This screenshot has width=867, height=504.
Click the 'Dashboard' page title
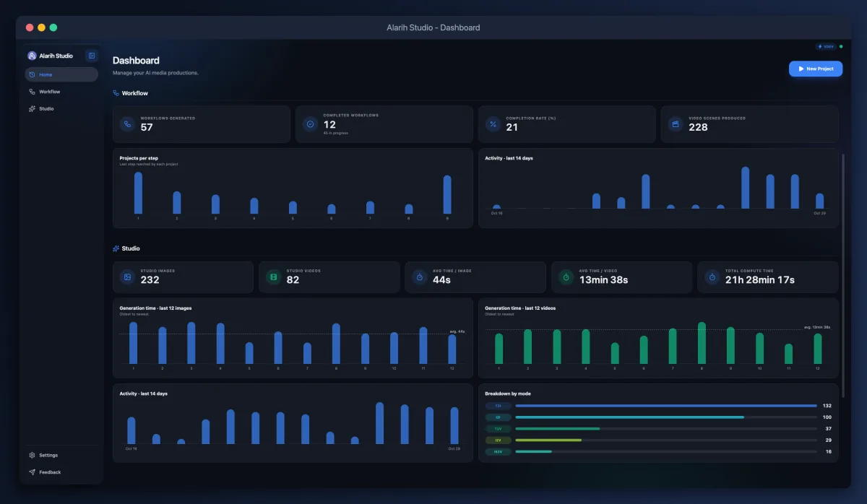tap(136, 61)
